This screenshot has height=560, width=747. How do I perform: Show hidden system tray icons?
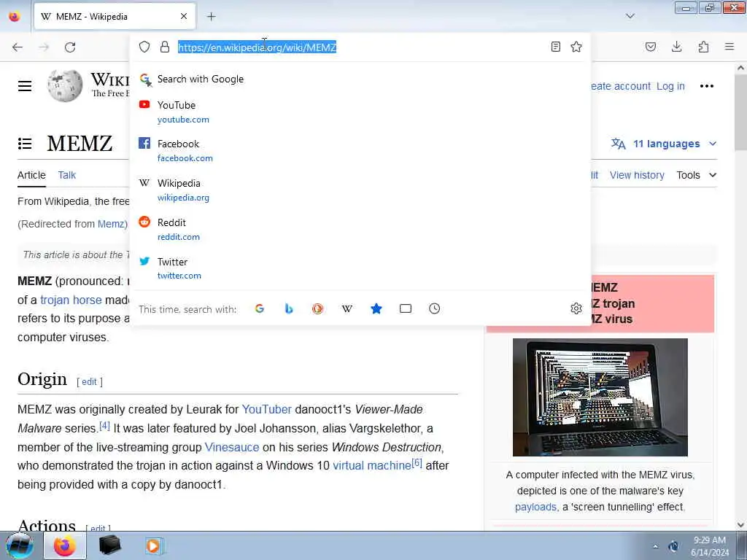656,547
